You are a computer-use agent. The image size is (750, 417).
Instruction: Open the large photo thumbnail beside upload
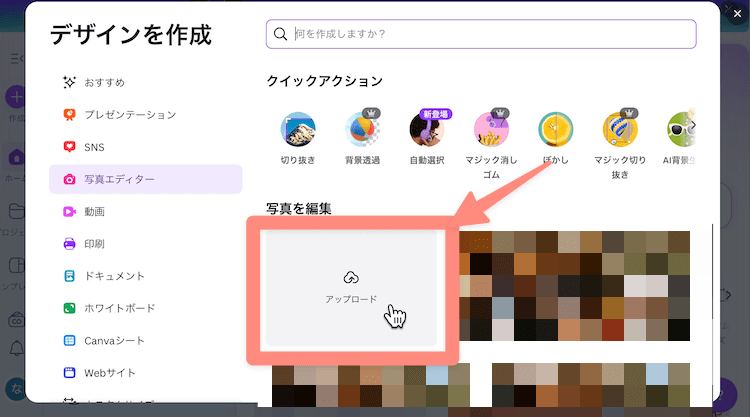[x=574, y=286]
